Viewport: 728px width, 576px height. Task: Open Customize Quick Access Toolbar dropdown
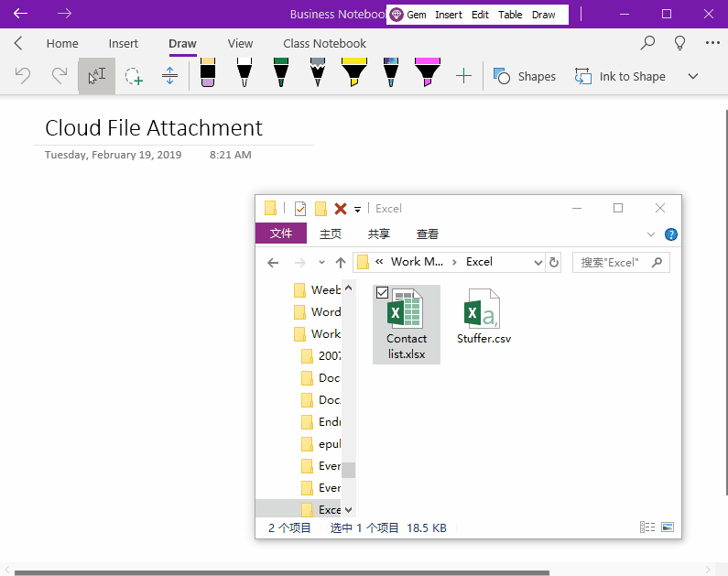tap(357, 210)
